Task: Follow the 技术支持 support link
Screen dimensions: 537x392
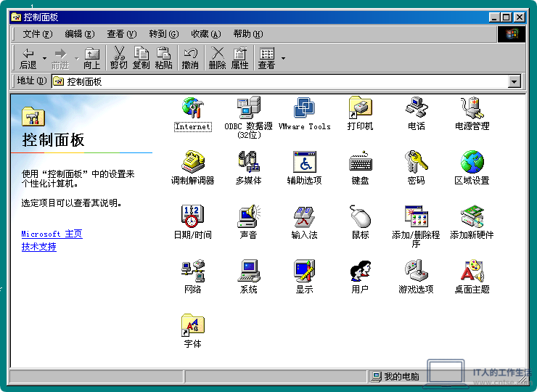Action: click(x=38, y=247)
